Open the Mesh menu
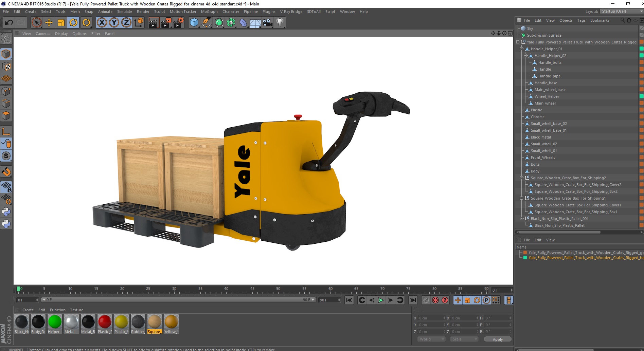 click(x=75, y=12)
